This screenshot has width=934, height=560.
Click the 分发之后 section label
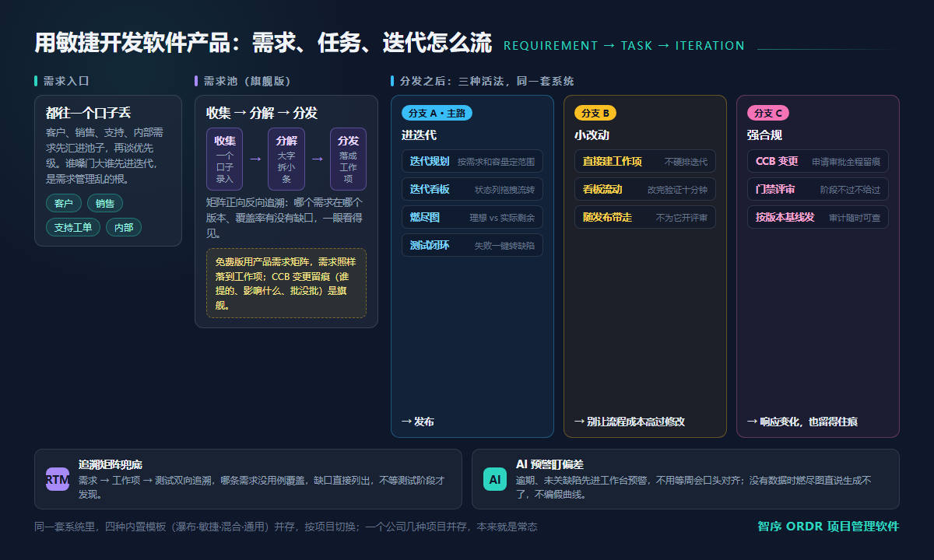(x=487, y=81)
